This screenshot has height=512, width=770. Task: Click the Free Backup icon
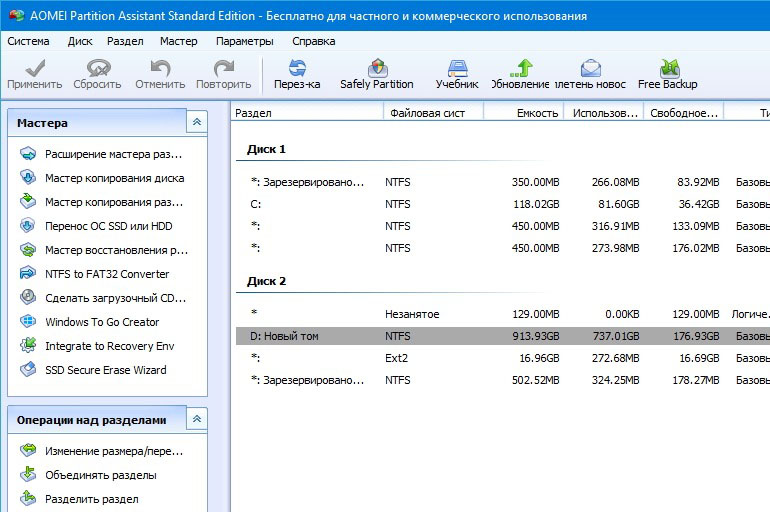(x=669, y=68)
